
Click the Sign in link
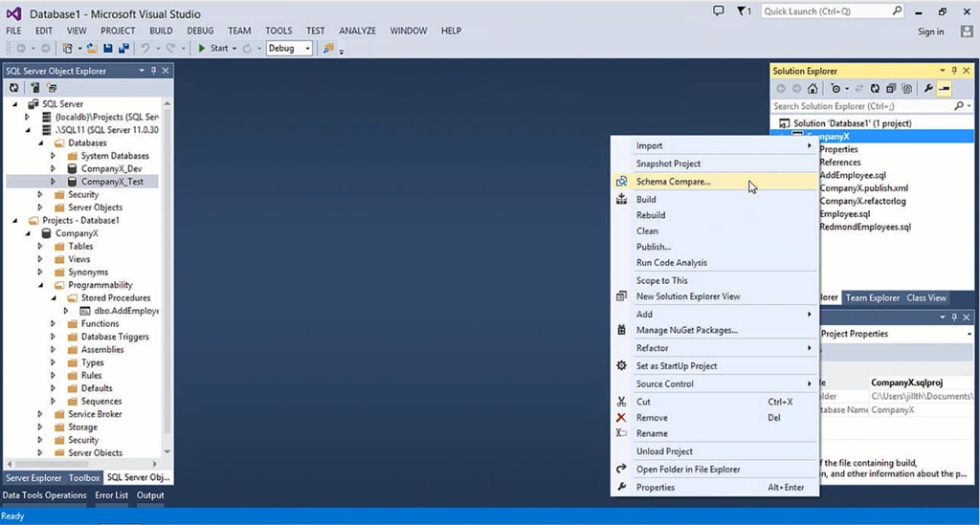click(930, 32)
